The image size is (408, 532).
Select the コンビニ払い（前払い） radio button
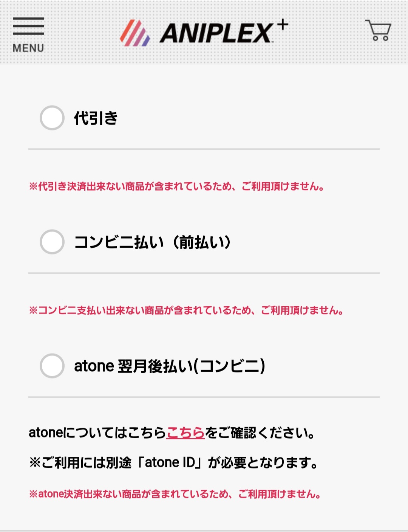52,242
